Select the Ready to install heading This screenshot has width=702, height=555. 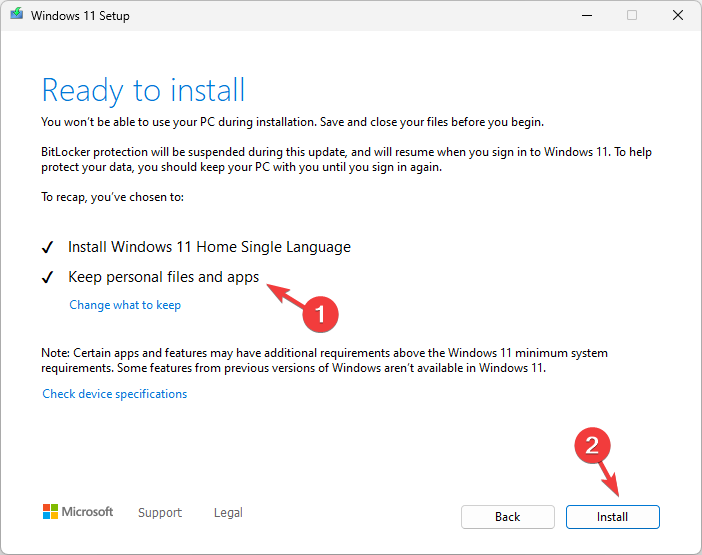pos(143,91)
